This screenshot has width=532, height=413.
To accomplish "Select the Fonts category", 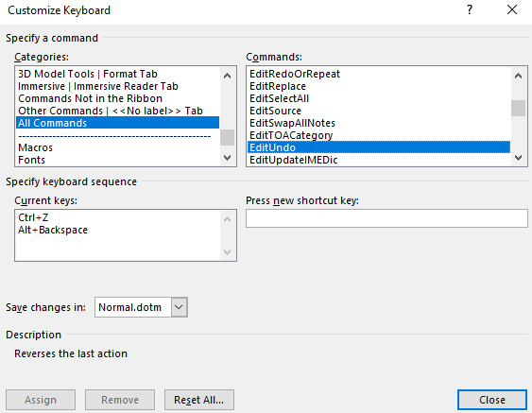I will pos(31,160).
